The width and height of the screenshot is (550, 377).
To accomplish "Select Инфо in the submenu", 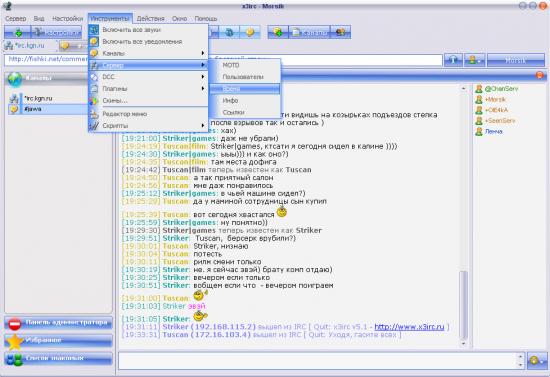I will pyautogui.click(x=245, y=101).
